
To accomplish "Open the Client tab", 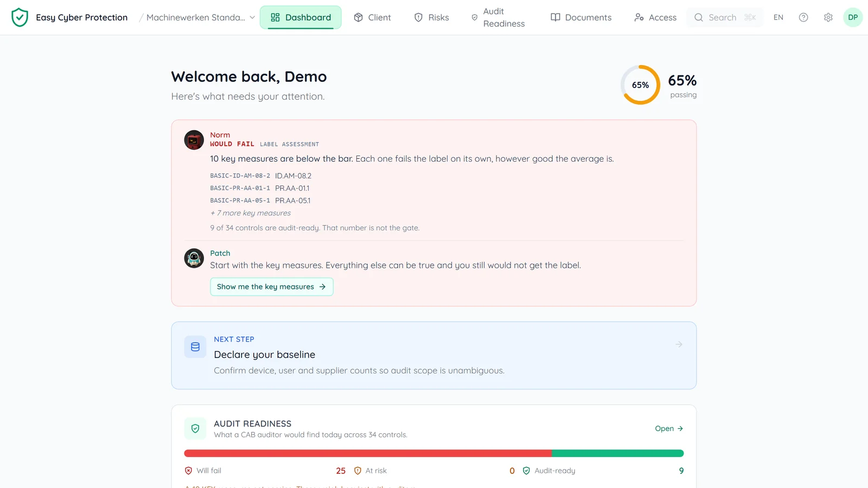I will point(372,17).
